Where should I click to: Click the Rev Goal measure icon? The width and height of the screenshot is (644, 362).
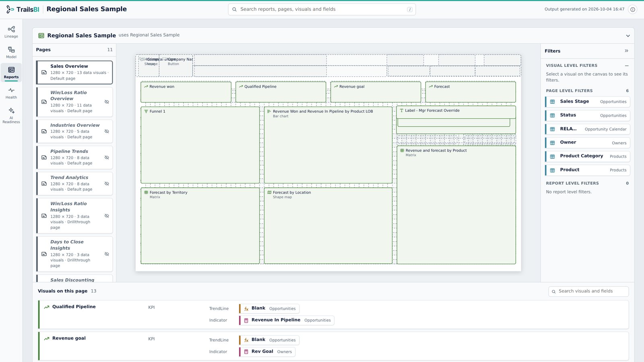point(246,352)
